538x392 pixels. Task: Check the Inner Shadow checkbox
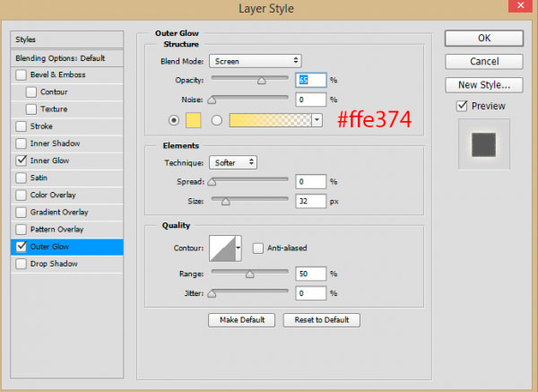point(21,144)
